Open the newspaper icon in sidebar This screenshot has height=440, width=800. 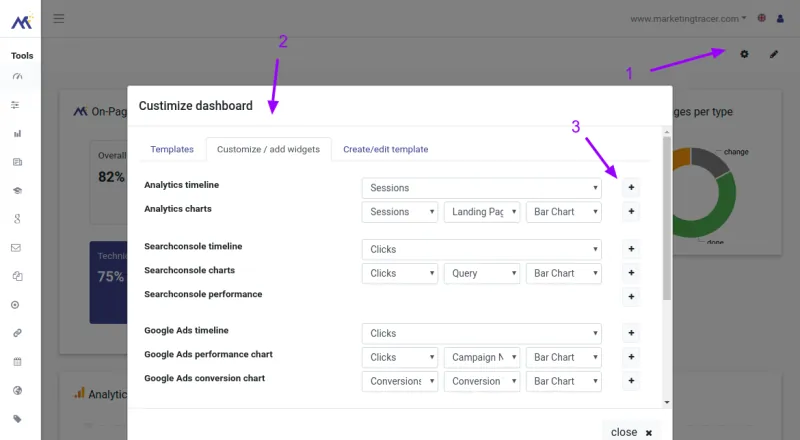17,162
